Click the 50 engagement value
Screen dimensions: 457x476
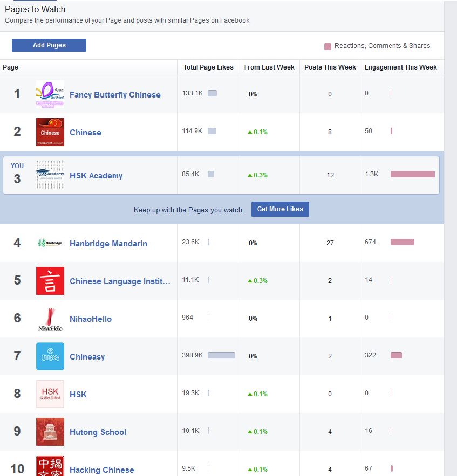click(x=369, y=131)
